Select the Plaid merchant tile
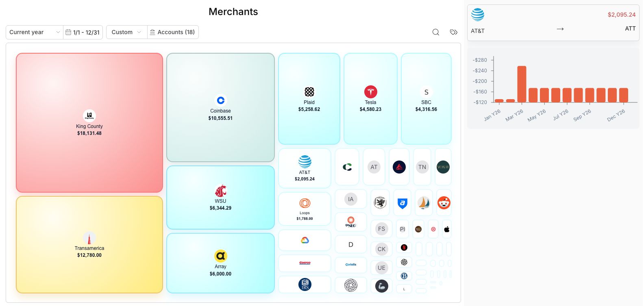The image size is (644, 306). tap(309, 99)
